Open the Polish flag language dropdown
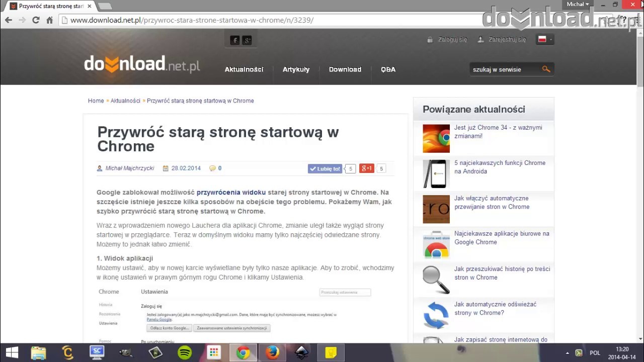Image resolution: width=644 pixels, height=362 pixels. click(x=545, y=39)
